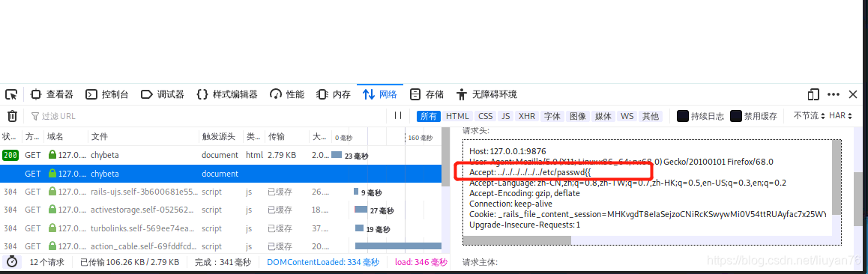Clear network log with trash icon
The image size is (868, 274).
pos(12,116)
